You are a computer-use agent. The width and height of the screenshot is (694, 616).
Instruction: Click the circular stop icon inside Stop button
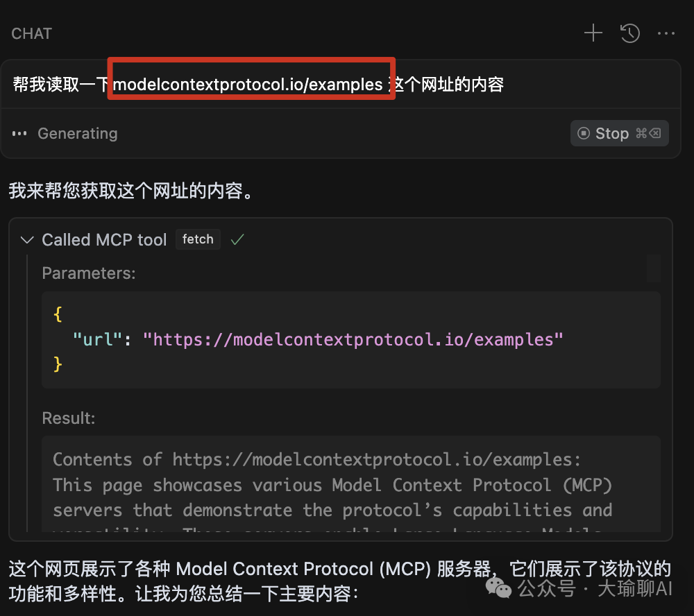click(x=584, y=133)
